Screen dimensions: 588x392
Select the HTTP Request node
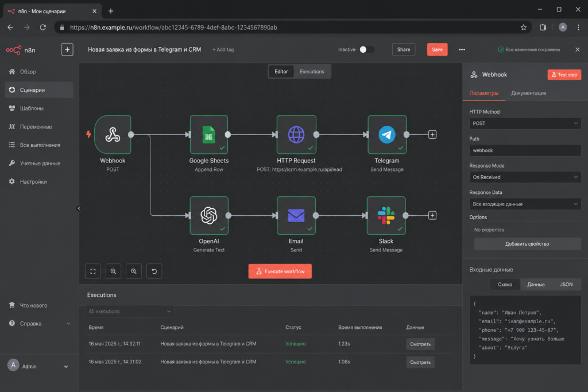tap(296, 134)
